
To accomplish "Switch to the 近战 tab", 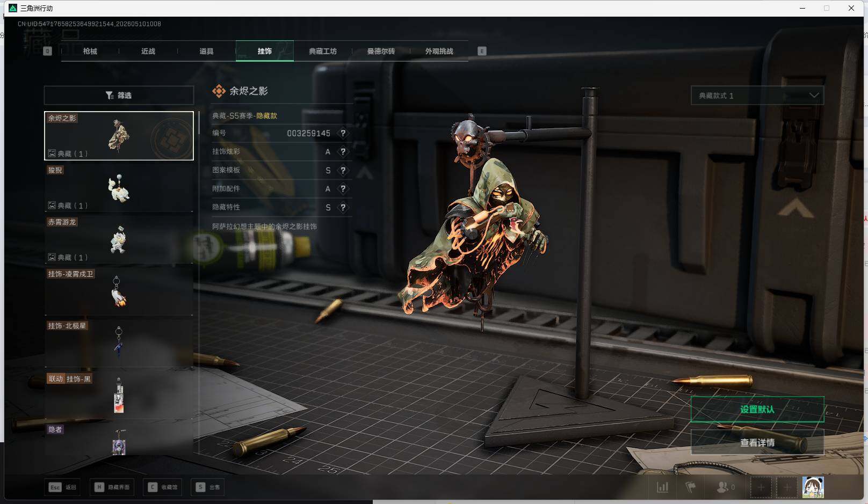I will pos(148,51).
